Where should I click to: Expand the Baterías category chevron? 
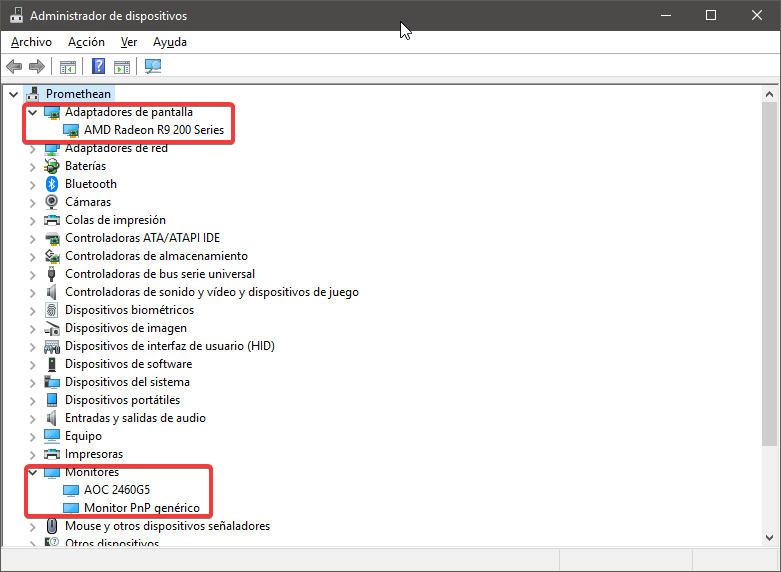point(33,167)
